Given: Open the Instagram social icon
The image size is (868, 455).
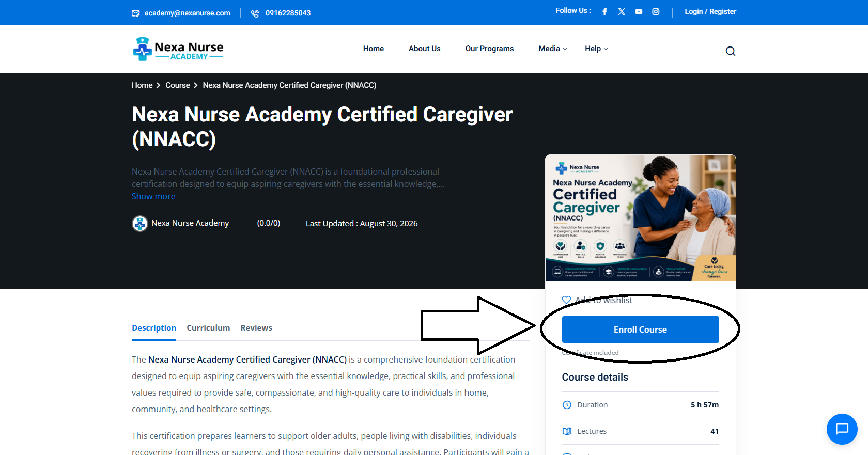Looking at the screenshot, I should [x=656, y=12].
